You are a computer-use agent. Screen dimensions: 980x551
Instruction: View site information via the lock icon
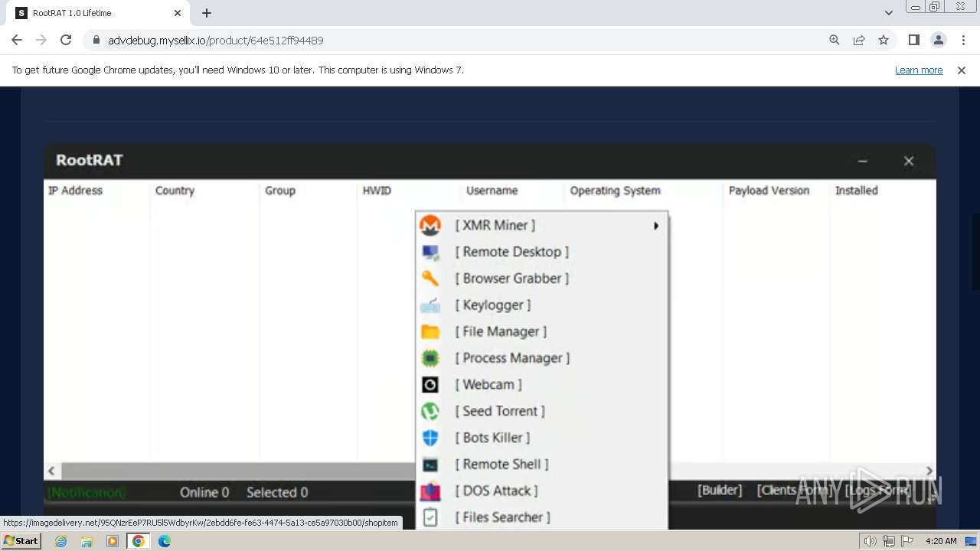(96, 40)
